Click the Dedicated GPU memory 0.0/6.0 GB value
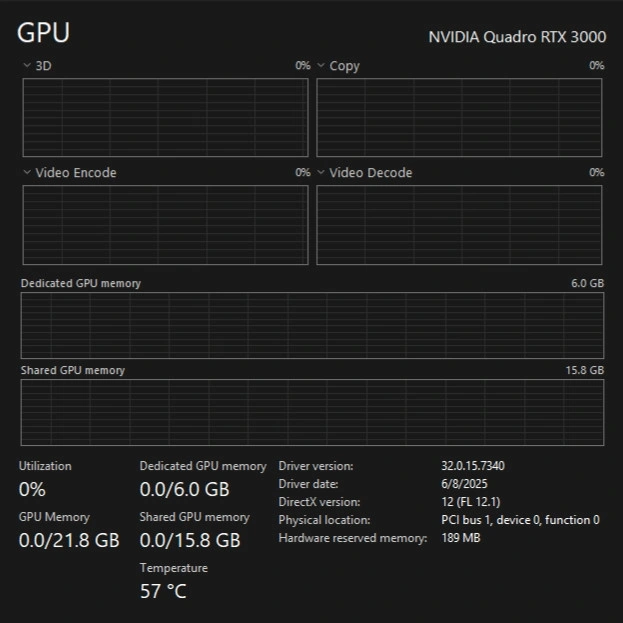The image size is (623, 623). (184, 489)
